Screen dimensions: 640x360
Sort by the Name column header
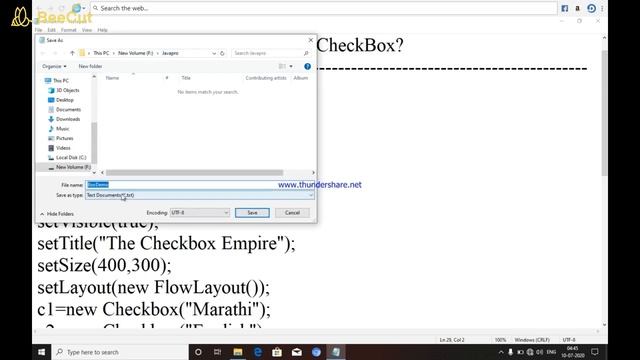[x=112, y=78]
